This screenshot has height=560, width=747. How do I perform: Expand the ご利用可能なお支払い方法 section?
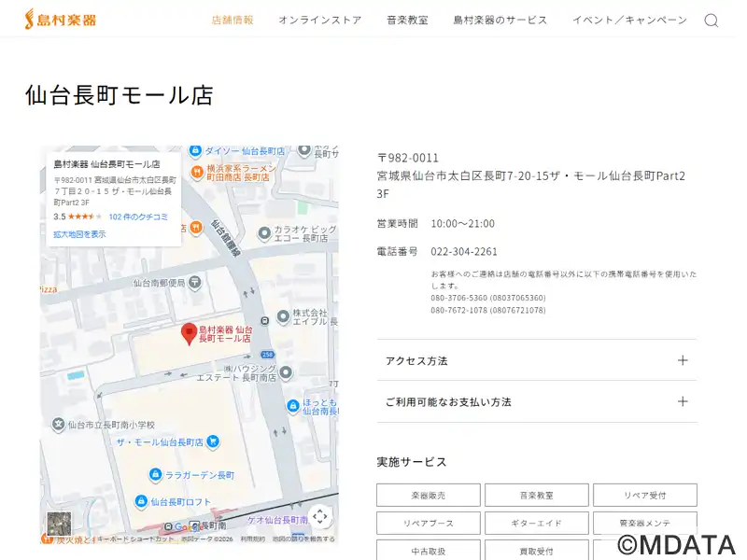[536, 401]
